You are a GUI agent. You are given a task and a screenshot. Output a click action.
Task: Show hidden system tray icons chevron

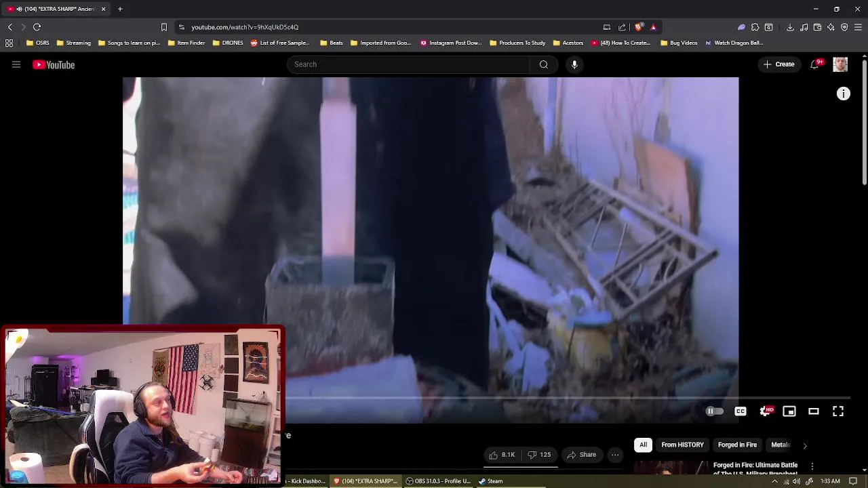774,481
